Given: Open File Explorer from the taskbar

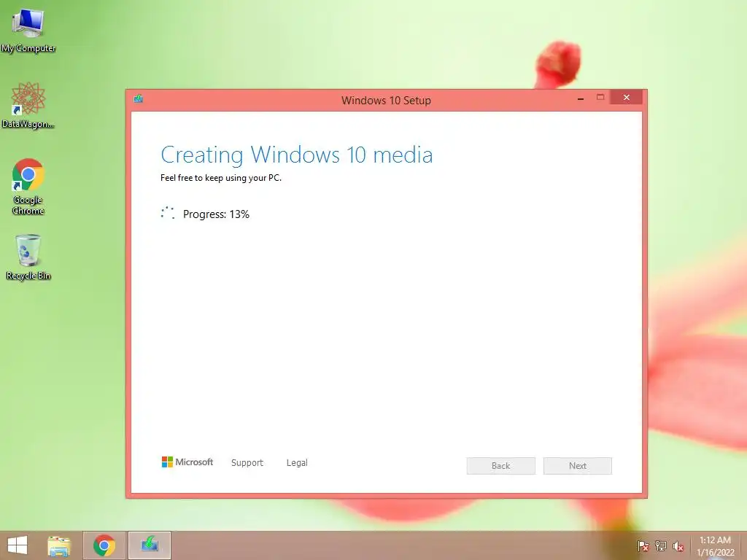Looking at the screenshot, I should pyautogui.click(x=59, y=545).
